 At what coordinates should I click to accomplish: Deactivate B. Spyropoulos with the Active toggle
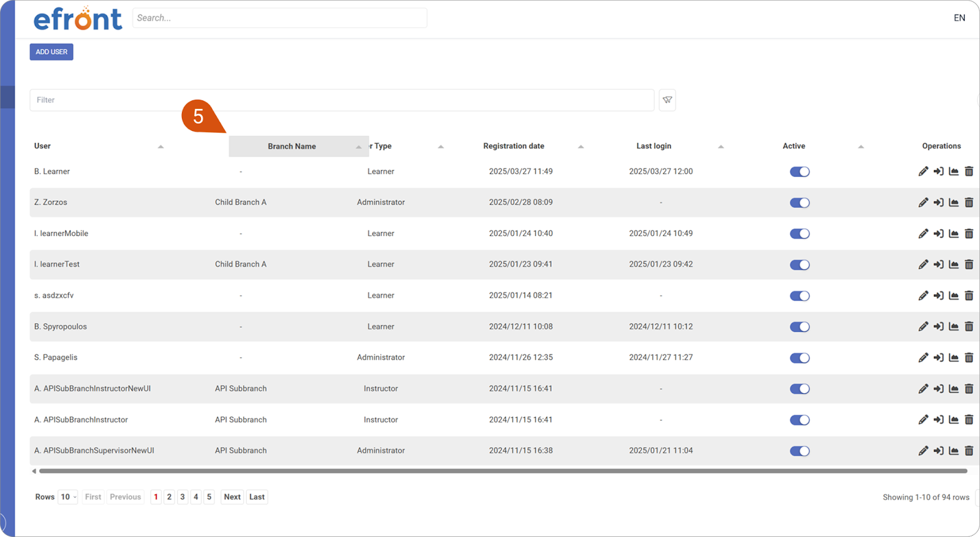point(799,327)
